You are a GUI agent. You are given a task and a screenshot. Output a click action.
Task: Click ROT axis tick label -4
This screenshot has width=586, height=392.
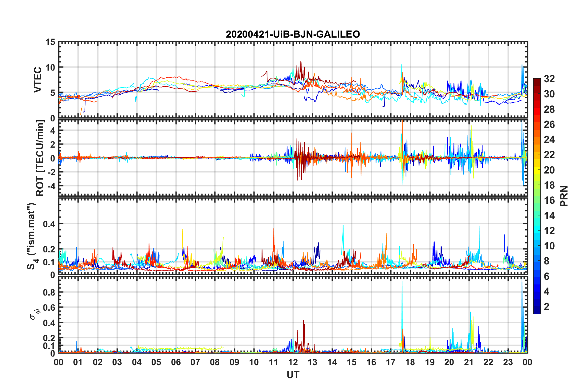pos(51,186)
